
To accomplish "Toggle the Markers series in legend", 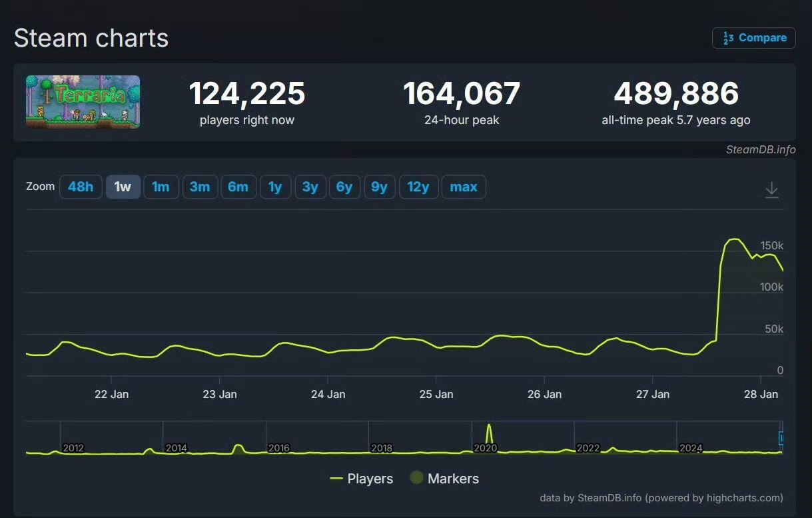I will tap(444, 479).
